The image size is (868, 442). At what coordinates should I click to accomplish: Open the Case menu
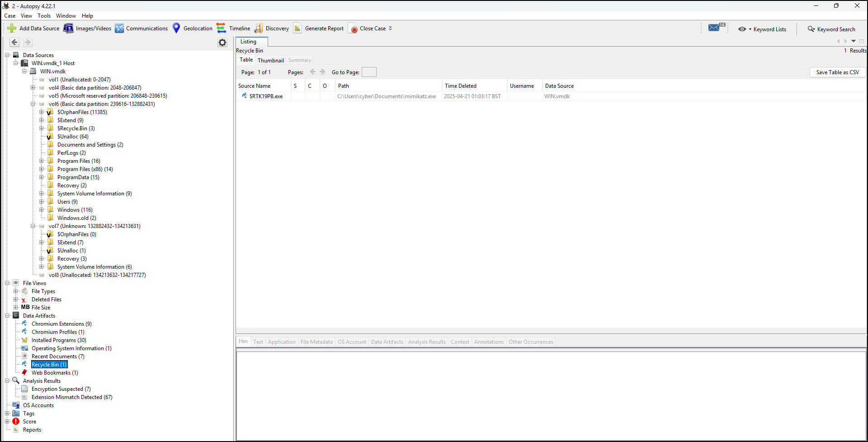click(x=10, y=16)
